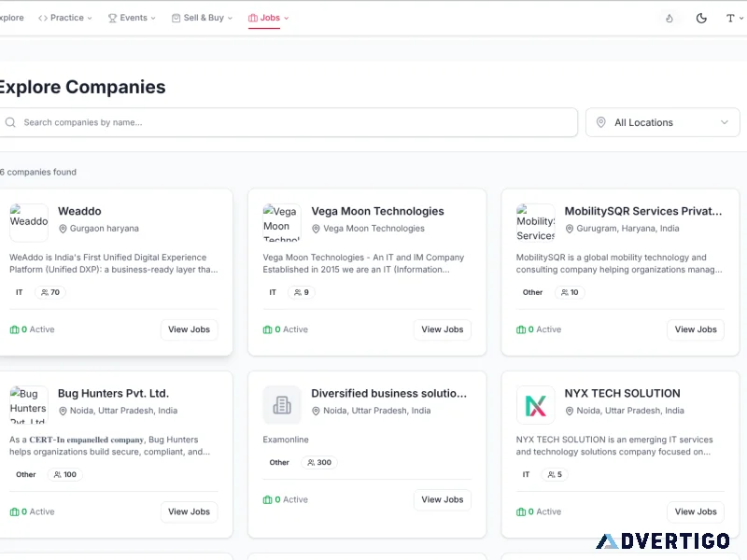Click the people icon in the 300 badge
The height and width of the screenshot is (560, 747).
click(x=311, y=462)
